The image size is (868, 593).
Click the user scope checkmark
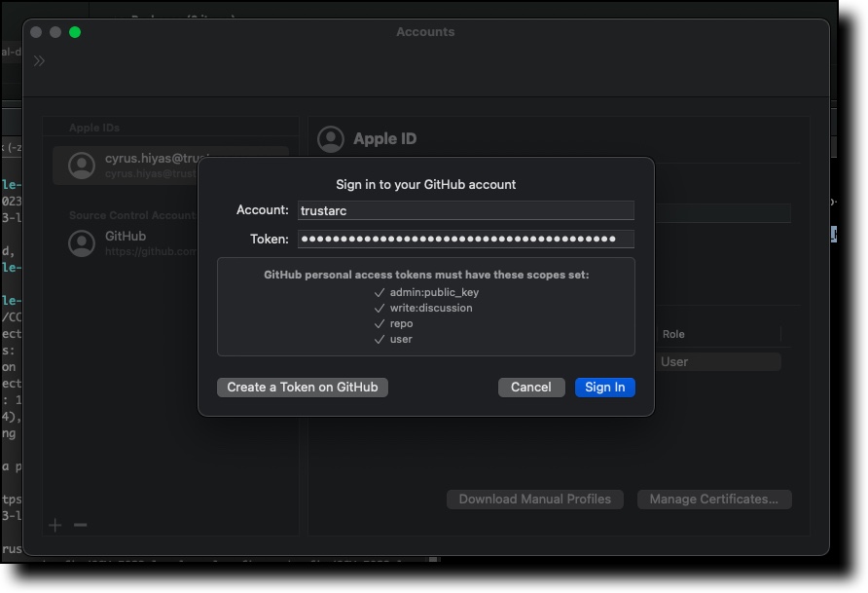point(380,339)
